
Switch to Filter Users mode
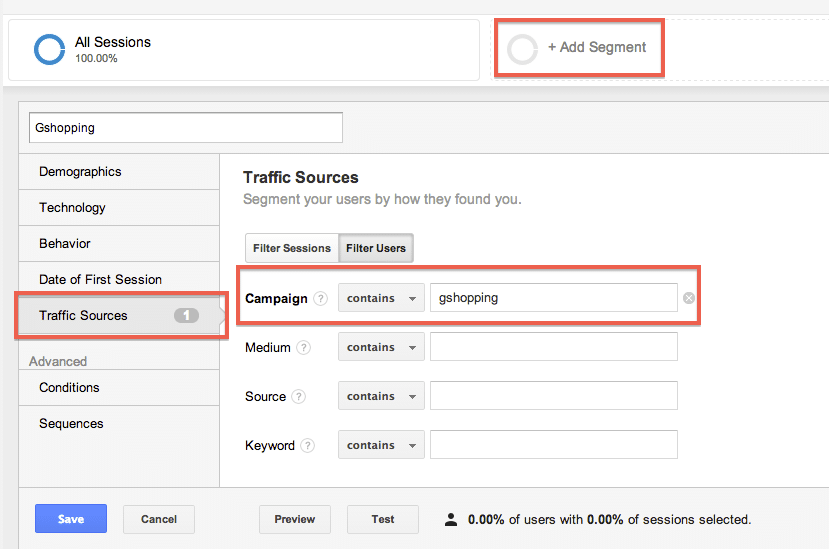376,248
